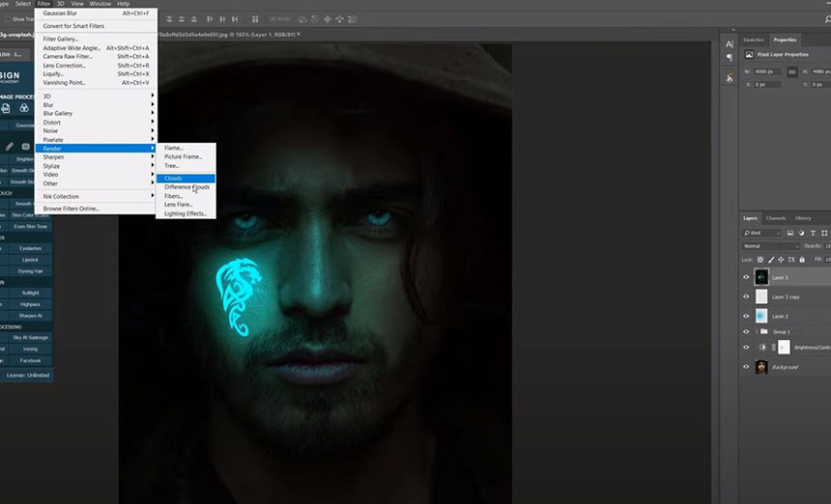
Task: Expand the Group 1 layer folder
Action: [x=756, y=331]
